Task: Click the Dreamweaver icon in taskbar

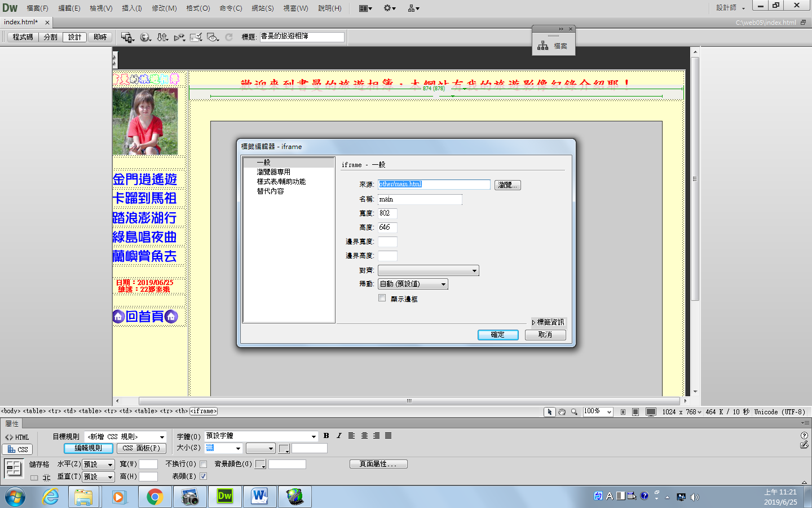Action: coord(225,497)
